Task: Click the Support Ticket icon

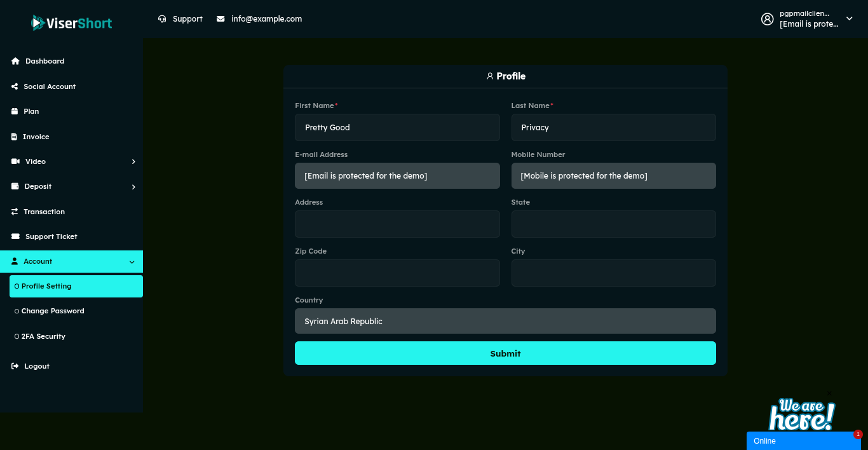Action: point(15,236)
